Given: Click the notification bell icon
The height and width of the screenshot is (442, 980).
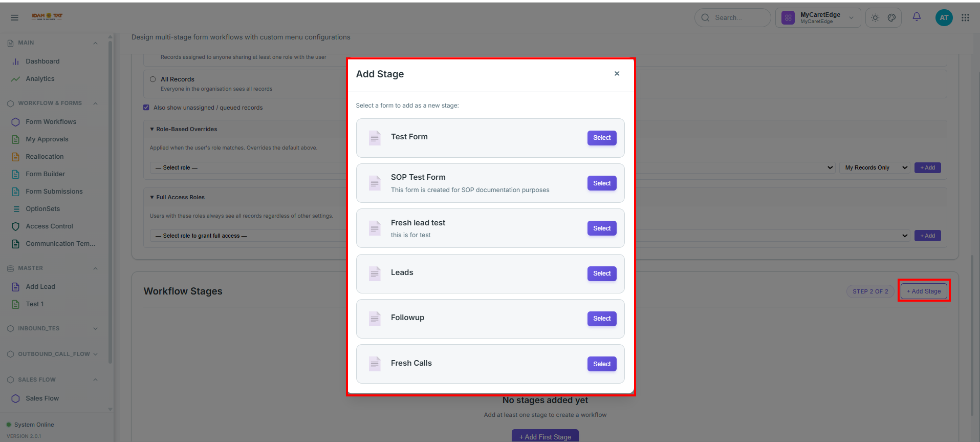Looking at the screenshot, I should 917,17.
